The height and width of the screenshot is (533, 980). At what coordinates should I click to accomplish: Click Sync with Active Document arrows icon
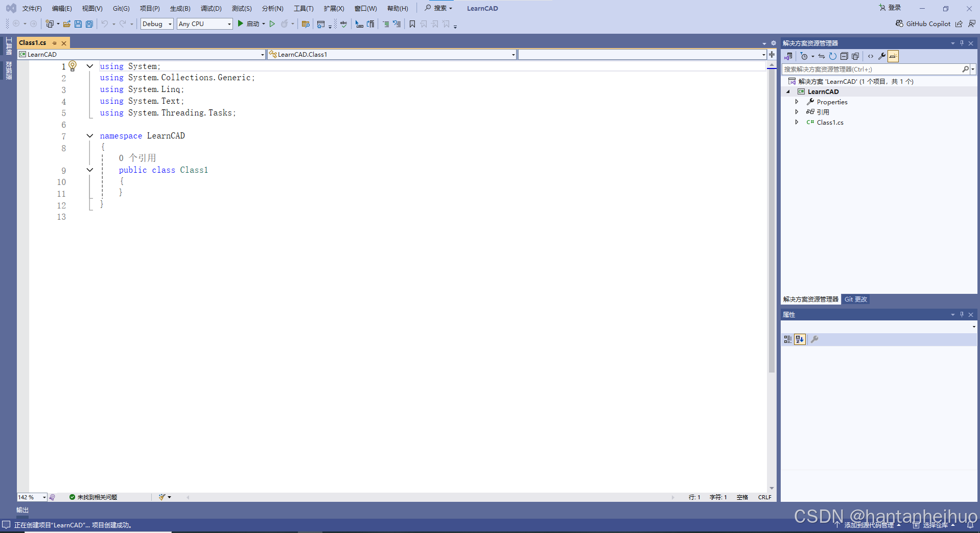[x=821, y=56]
